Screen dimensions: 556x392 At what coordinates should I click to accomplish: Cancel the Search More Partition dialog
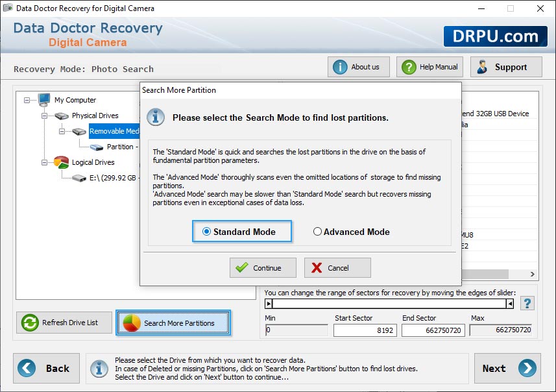click(337, 268)
